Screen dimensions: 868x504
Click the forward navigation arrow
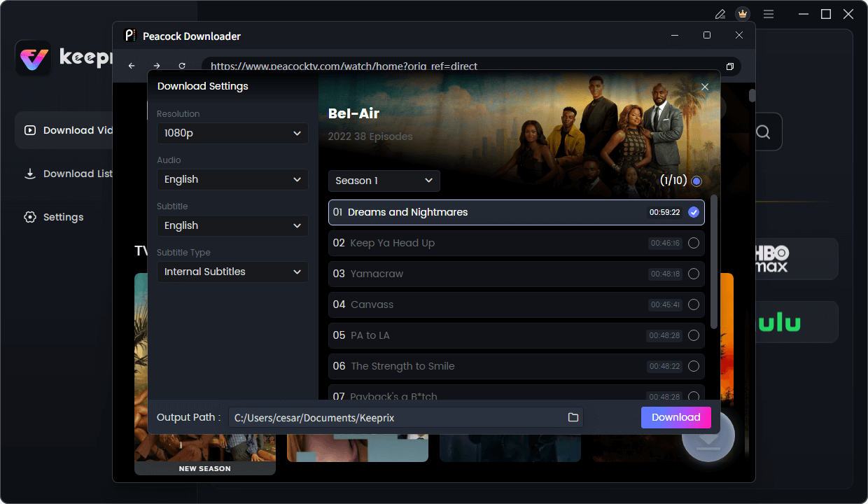(156, 65)
